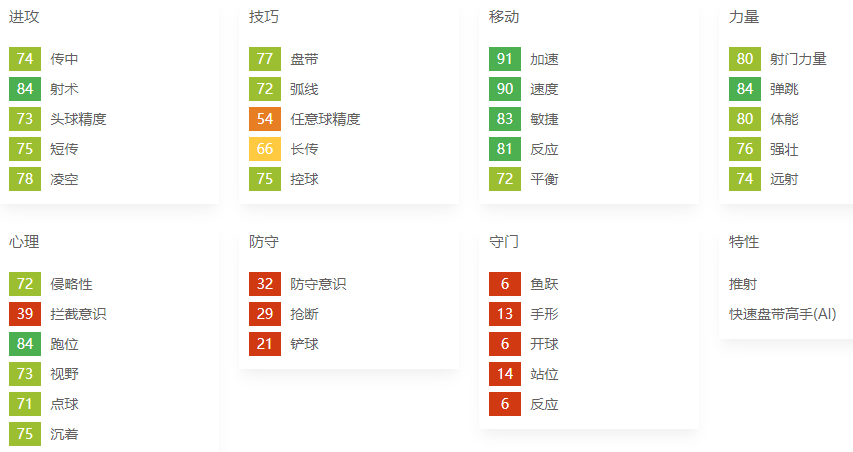Select the 盘带 attribute label
This screenshot has width=853, height=452.
click(x=304, y=59)
